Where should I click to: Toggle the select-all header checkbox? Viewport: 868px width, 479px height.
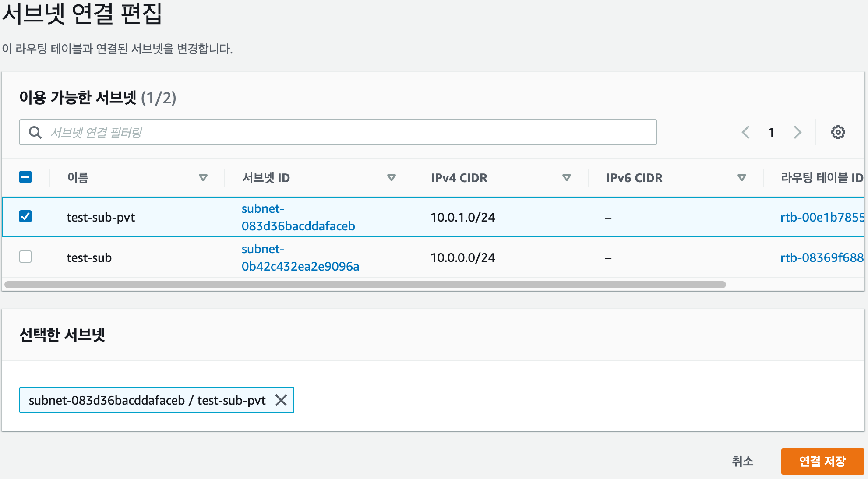(x=25, y=177)
